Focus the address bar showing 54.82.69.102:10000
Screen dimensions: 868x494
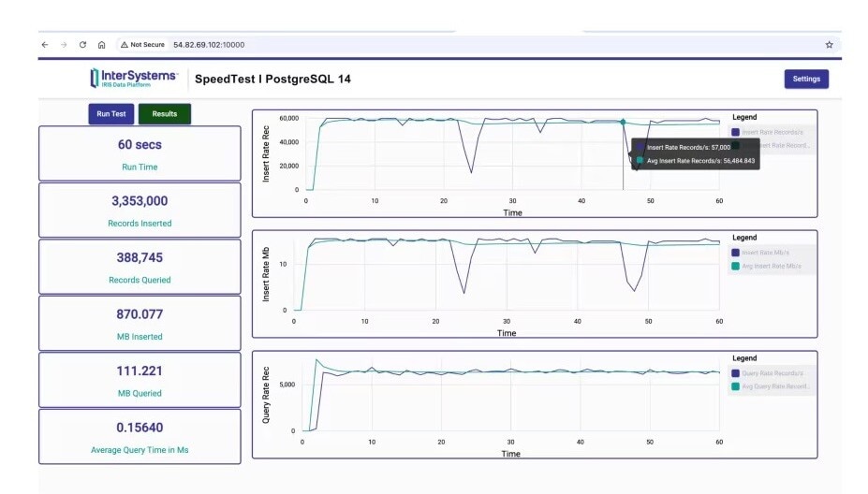point(209,45)
